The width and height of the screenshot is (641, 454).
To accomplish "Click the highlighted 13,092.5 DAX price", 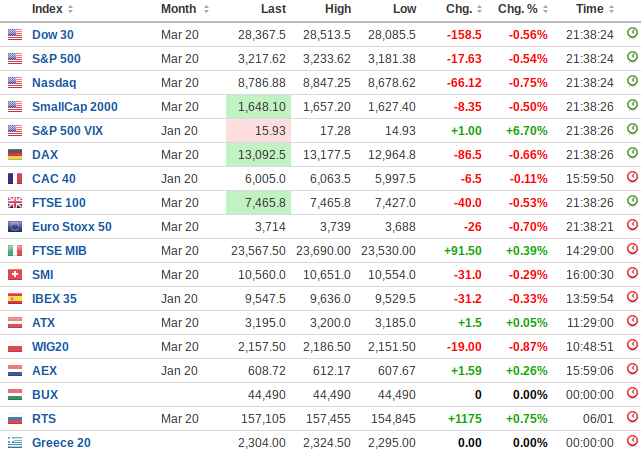I will [x=258, y=155].
